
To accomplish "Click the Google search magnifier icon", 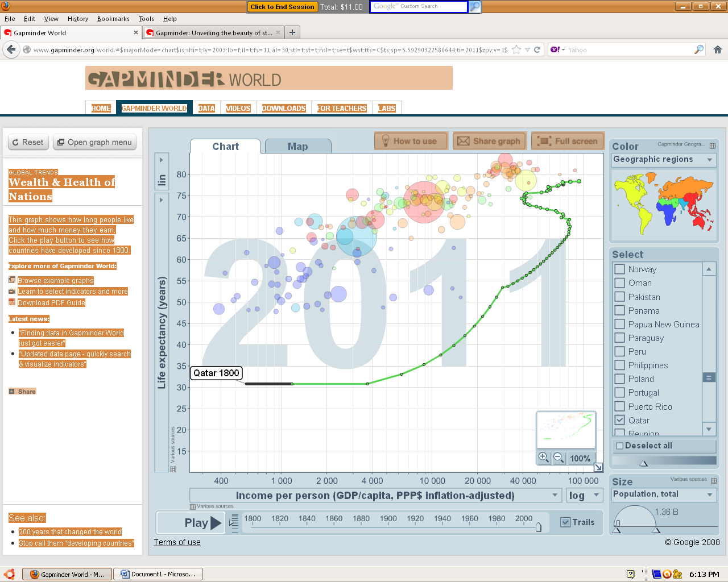I will coord(475,7).
